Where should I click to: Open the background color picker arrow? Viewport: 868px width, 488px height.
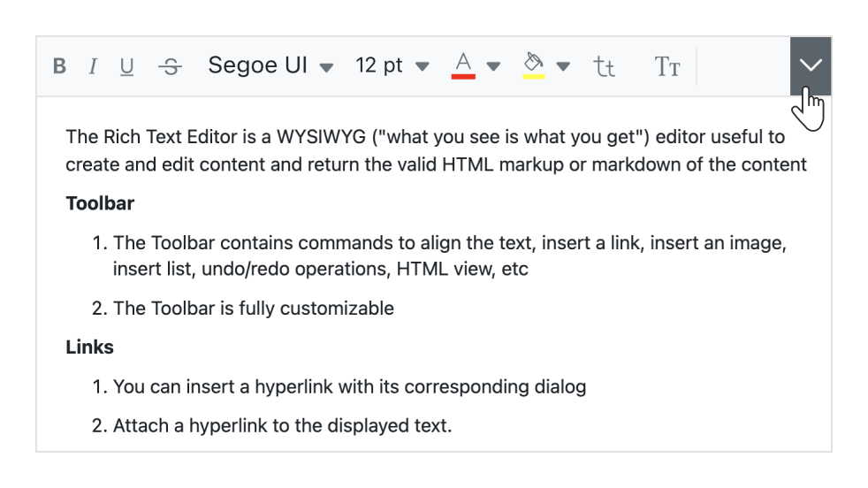(563, 66)
